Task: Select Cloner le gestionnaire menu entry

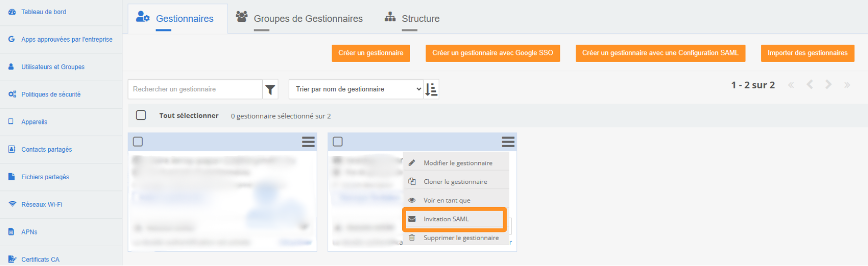Action: pos(455,182)
